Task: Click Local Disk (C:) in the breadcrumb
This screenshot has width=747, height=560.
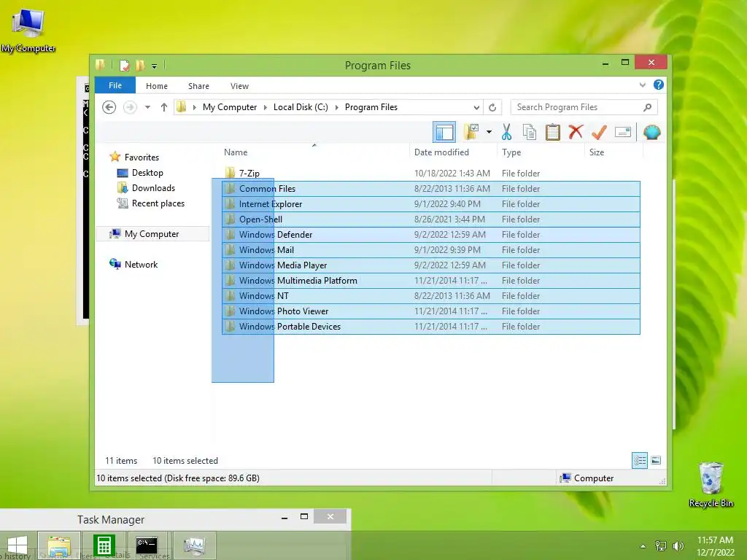Action: pos(301,107)
